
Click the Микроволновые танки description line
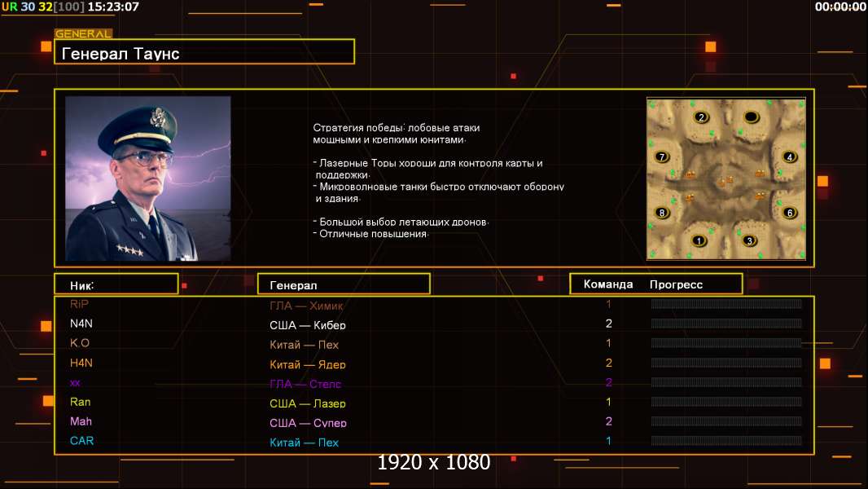click(x=438, y=192)
